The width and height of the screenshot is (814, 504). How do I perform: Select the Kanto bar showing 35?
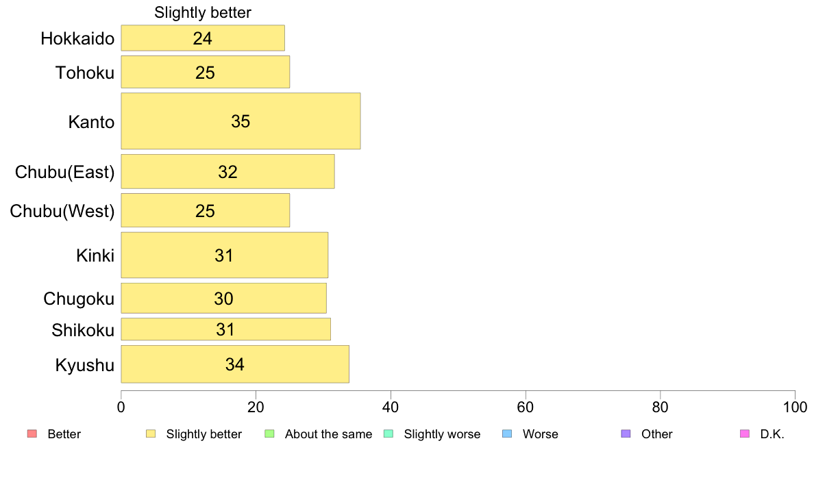coord(241,121)
